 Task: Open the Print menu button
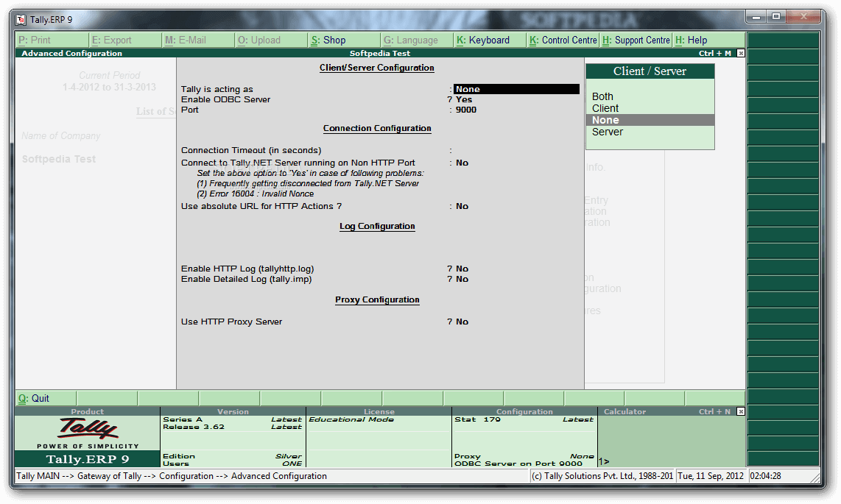pyautogui.click(x=52, y=40)
